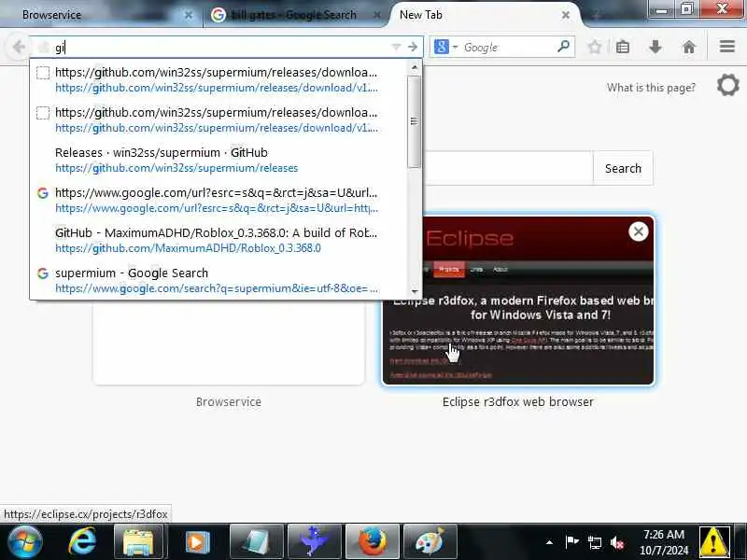Select Releases · win32ss/supermium · GitHub suggestion
Screen dimensions: 747x560
tap(218, 160)
